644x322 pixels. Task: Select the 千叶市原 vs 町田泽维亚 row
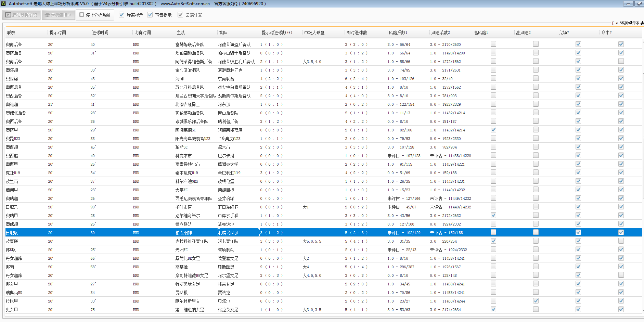[183, 207]
